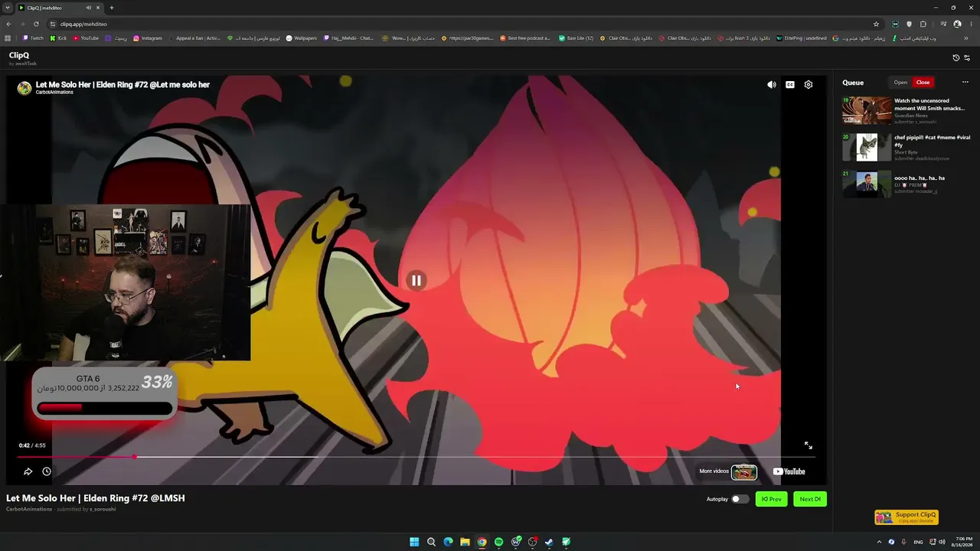This screenshot has width=980, height=551.
Task: Open the More videos thumbnail
Action: tap(744, 472)
